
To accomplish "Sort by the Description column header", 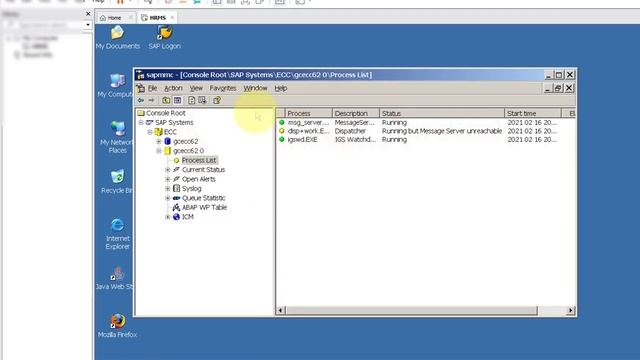I will pyautogui.click(x=356, y=113).
